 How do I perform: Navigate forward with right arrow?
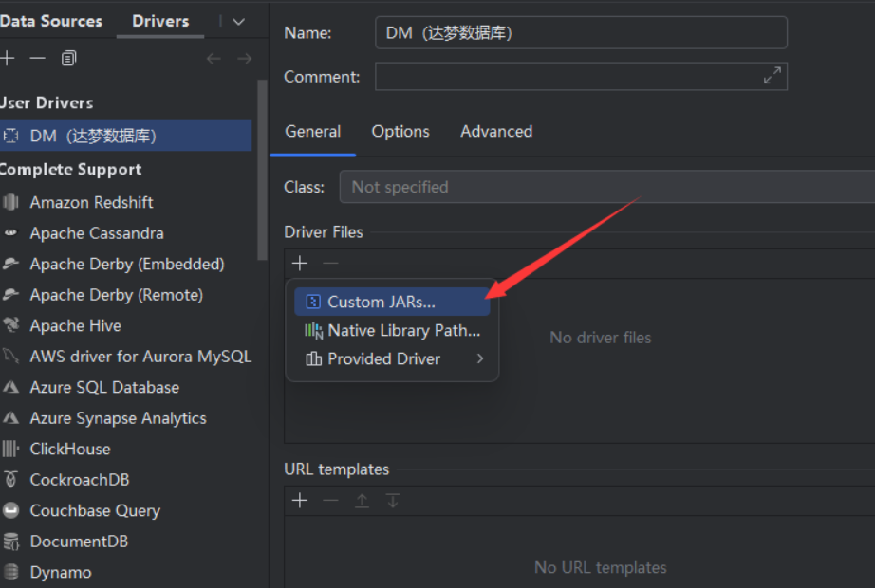[245, 58]
